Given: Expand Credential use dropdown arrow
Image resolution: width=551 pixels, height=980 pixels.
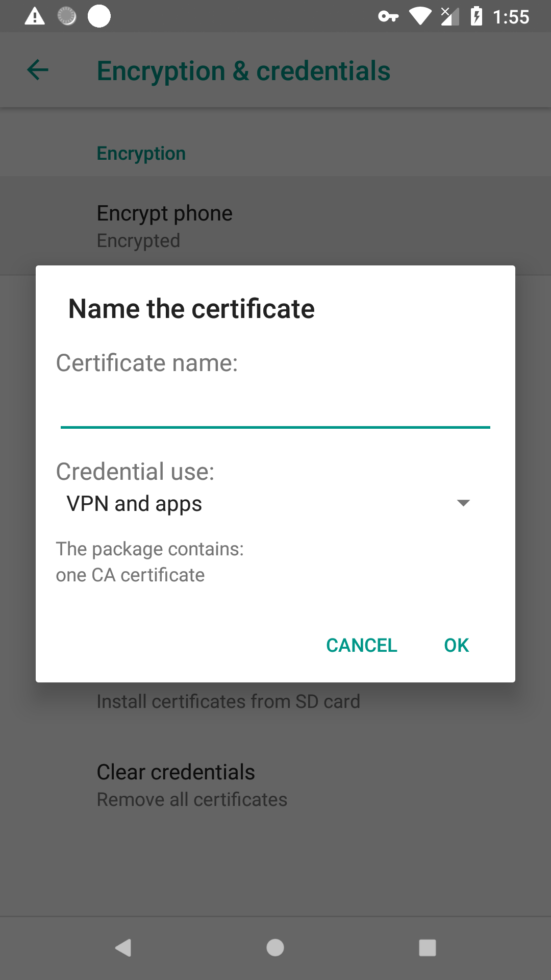Looking at the screenshot, I should 463,503.
